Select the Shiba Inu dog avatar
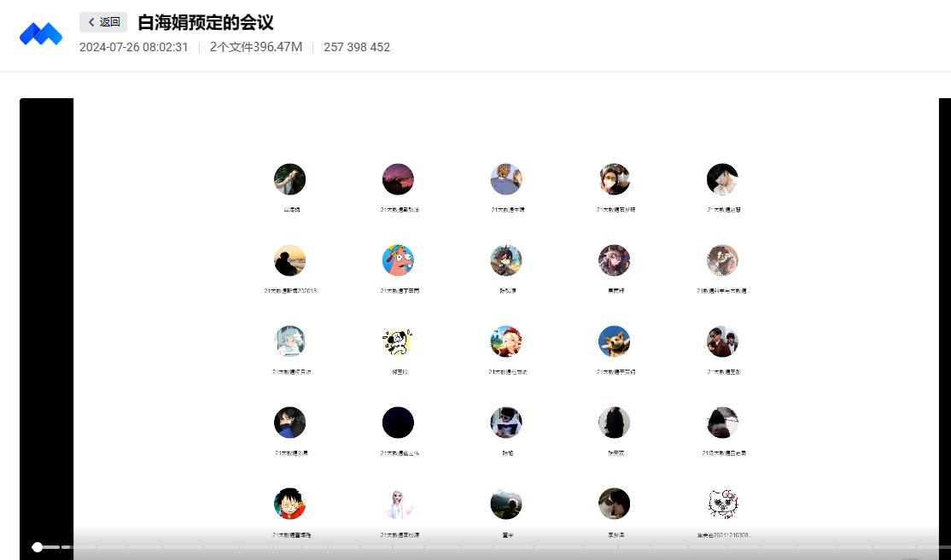The image size is (951, 560). coord(614,341)
